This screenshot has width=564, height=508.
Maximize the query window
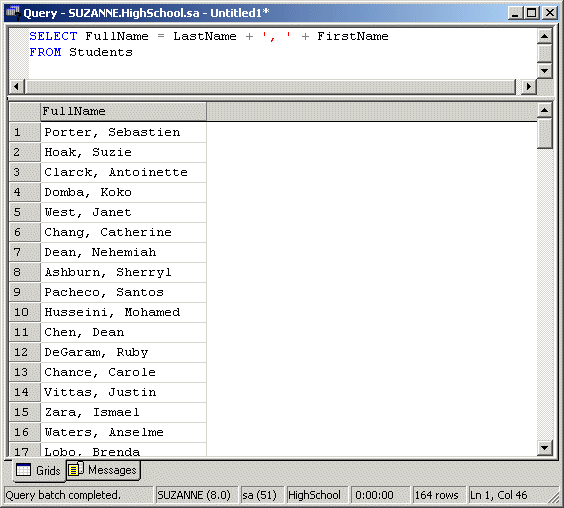tap(532, 13)
